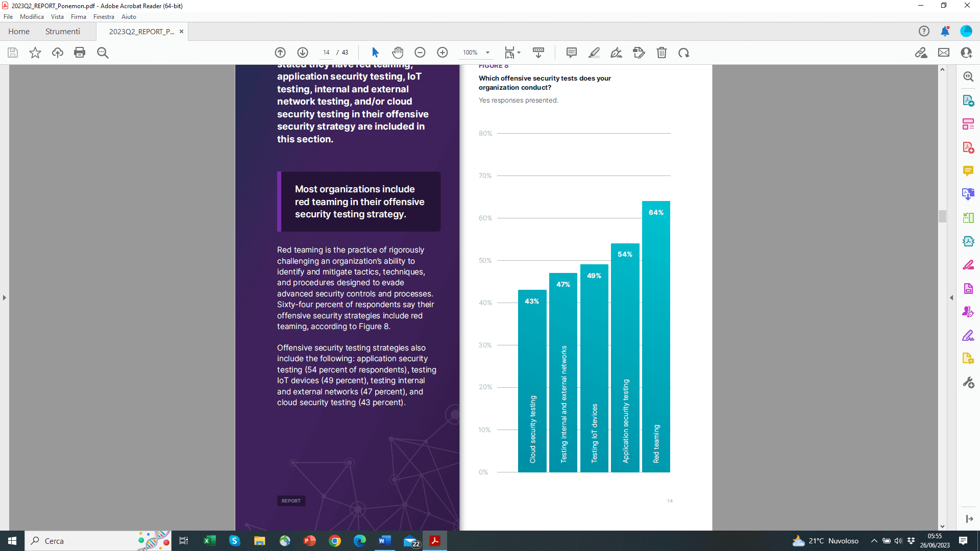Open the Add comment note tool

[572, 53]
